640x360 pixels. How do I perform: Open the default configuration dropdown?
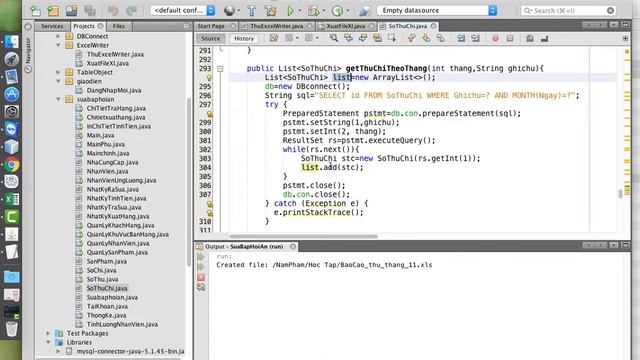(183, 10)
